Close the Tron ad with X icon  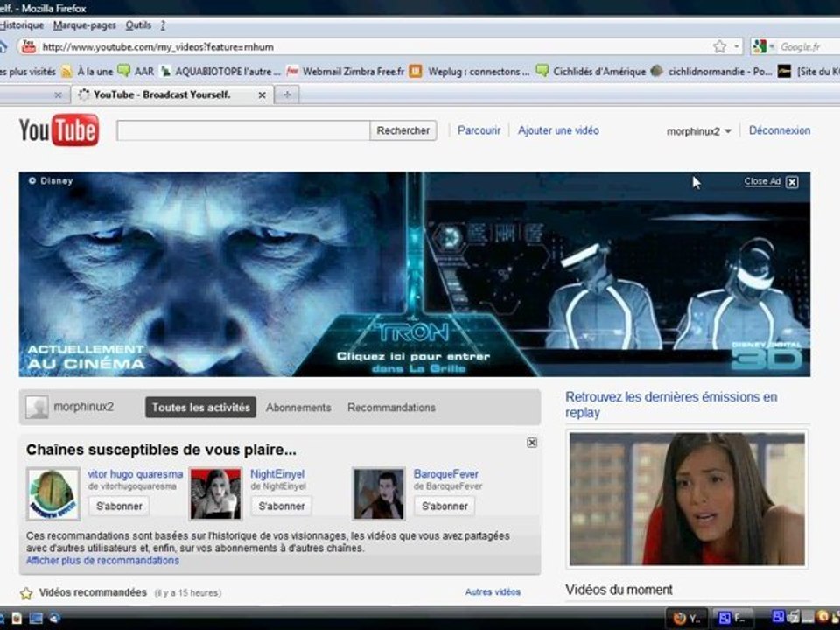coord(792,182)
